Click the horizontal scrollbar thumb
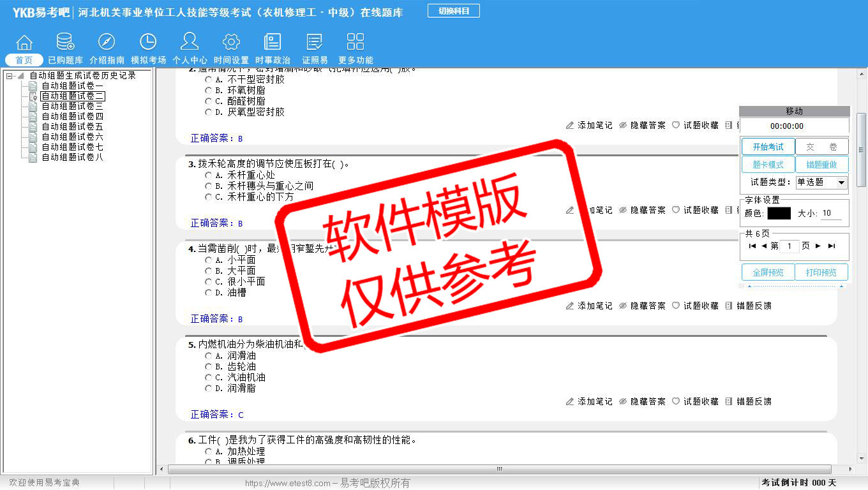Screen dimensions: 868x490 pyautogui.click(x=500, y=470)
